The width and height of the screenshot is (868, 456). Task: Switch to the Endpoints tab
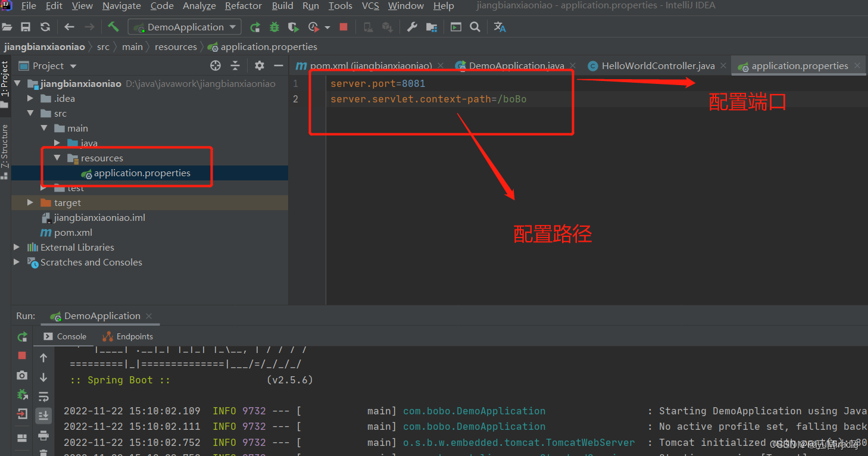click(x=127, y=336)
